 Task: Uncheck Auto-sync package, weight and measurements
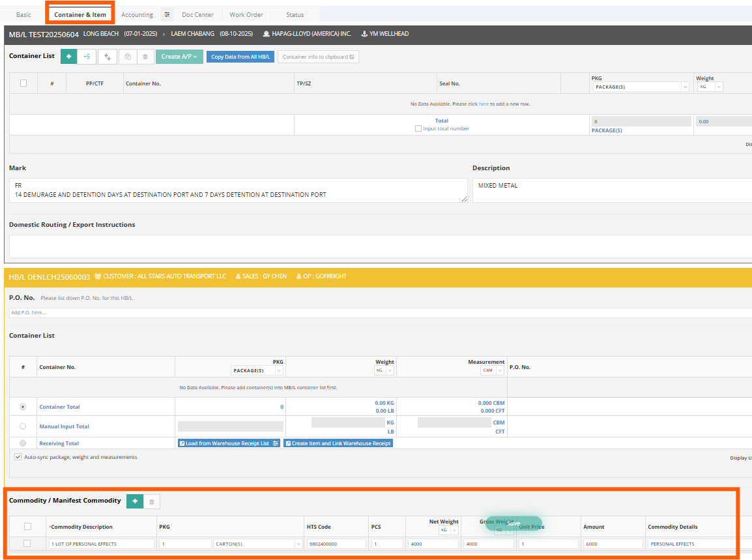click(18, 456)
